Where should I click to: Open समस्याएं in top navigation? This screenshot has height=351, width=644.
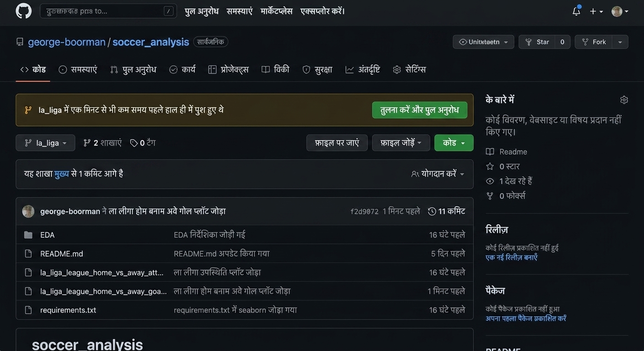239,11
